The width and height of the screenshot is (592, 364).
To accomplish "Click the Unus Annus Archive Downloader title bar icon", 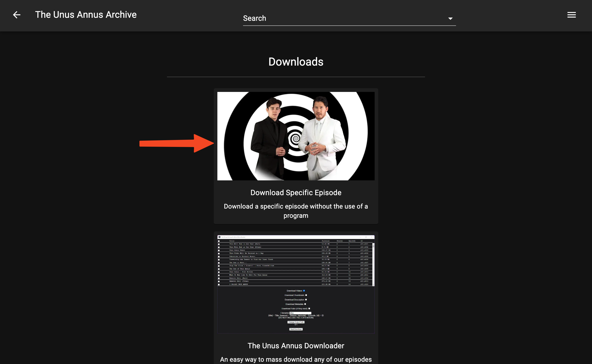I will click(220, 237).
